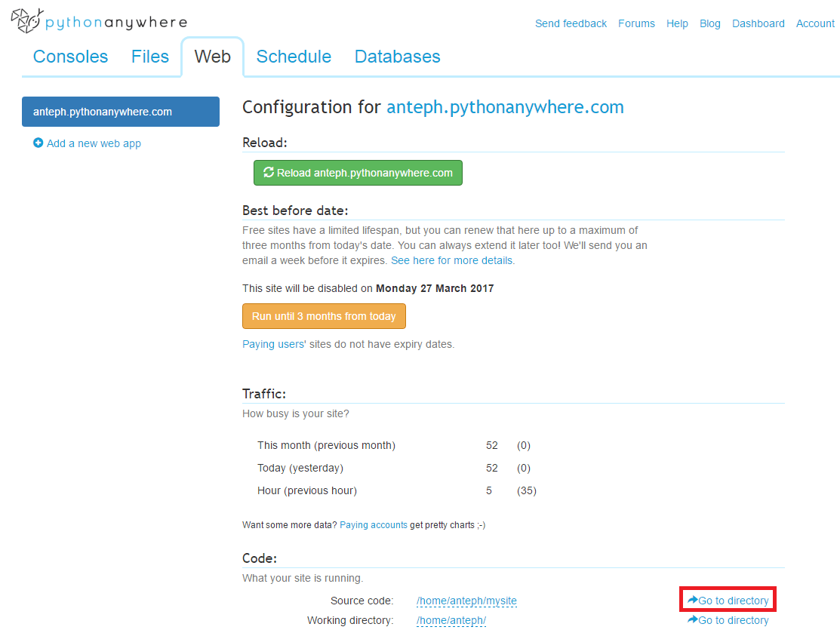This screenshot has width=840, height=630.
Task: Open the /home/anteph/ working directory link
Action: [x=451, y=619]
